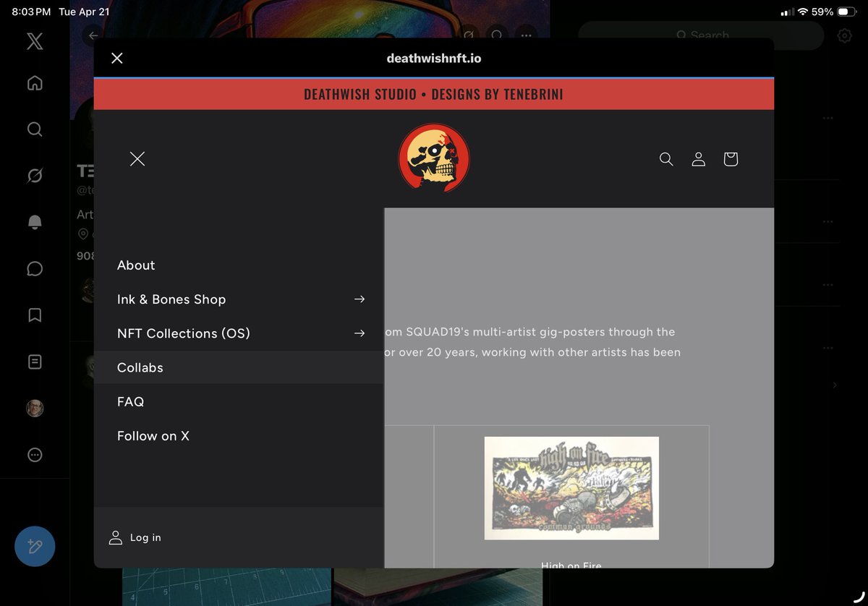This screenshot has width=868, height=606.
Task: Open the More circle icon in X sidebar
Action: point(35,455)
